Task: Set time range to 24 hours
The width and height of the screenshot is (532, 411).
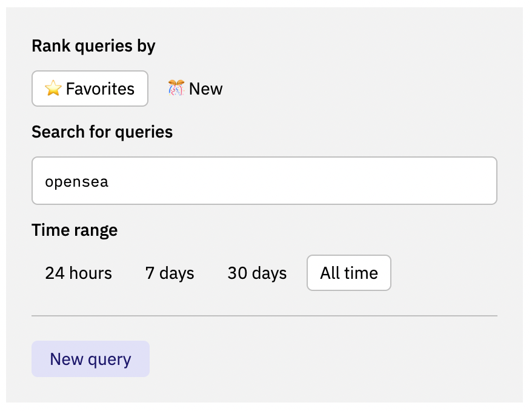Action: 78,273
